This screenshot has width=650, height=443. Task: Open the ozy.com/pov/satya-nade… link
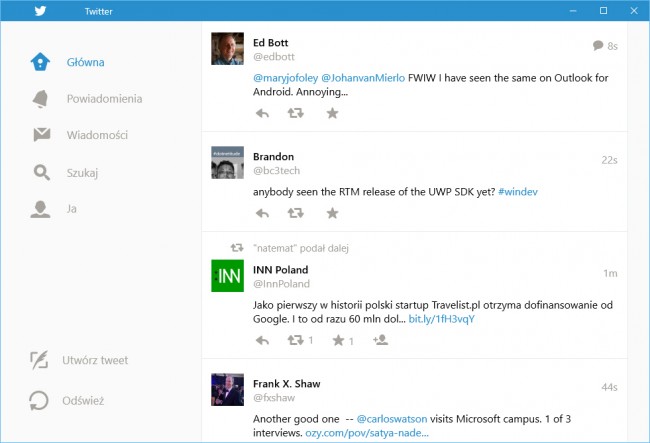(x=367, y=433)
